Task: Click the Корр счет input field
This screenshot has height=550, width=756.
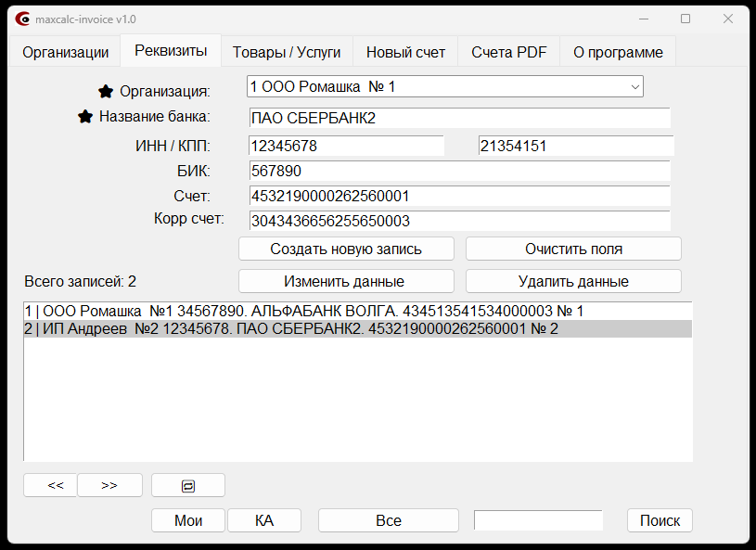Action: [x=459, y=222]
